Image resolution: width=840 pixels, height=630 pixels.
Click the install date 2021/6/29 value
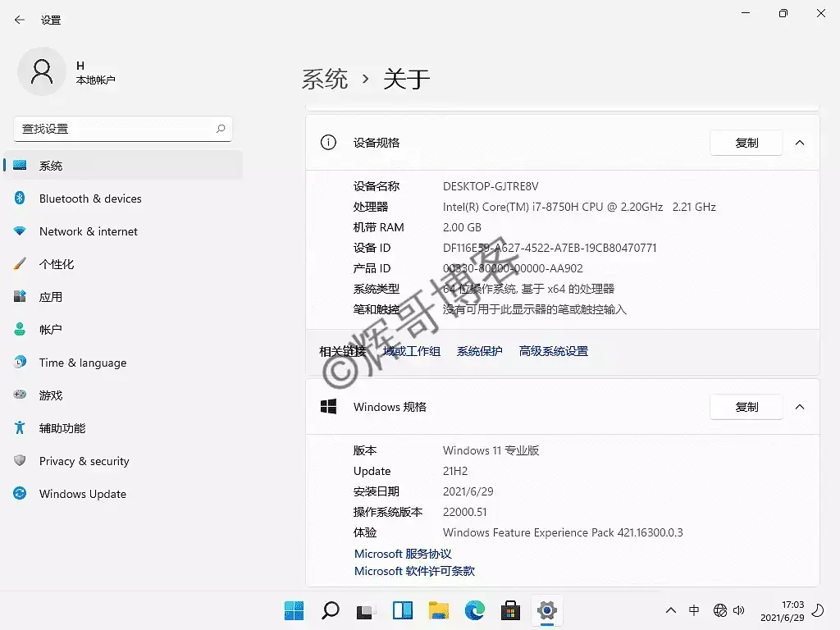[468, 492]
